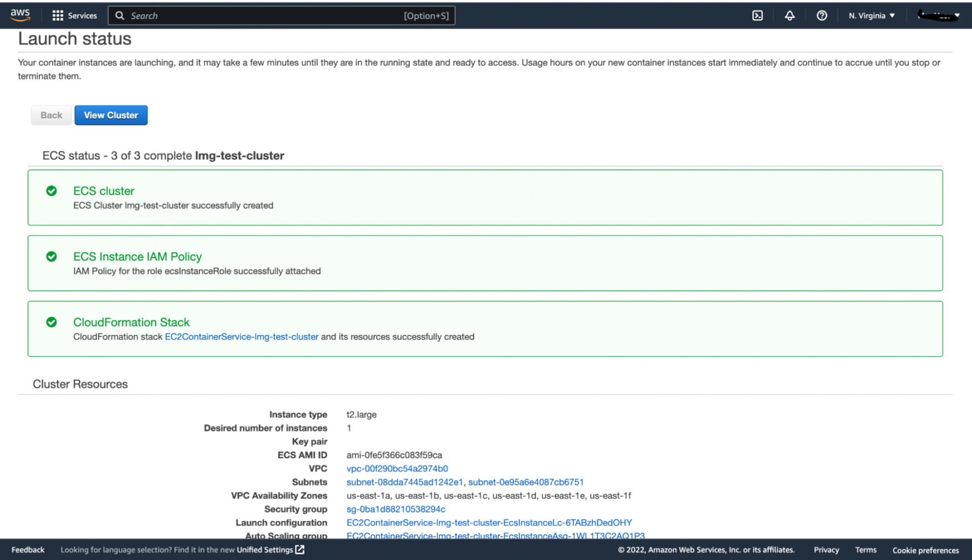This screenshot has height=560, width=972.
Task: Click 'ECS Cluster lmg-test-cluster successfully created' text
Action: click(x=173, y=205)
